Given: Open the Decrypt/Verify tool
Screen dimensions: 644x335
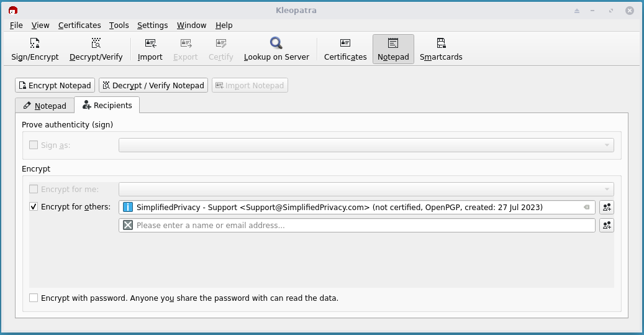Looking at the screenshot, I should [96, 49].
